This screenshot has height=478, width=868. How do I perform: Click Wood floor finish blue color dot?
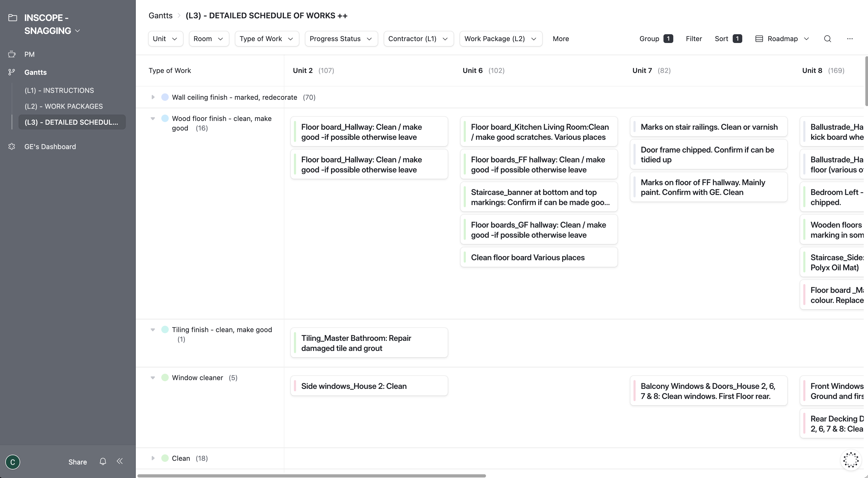point(165,119)
